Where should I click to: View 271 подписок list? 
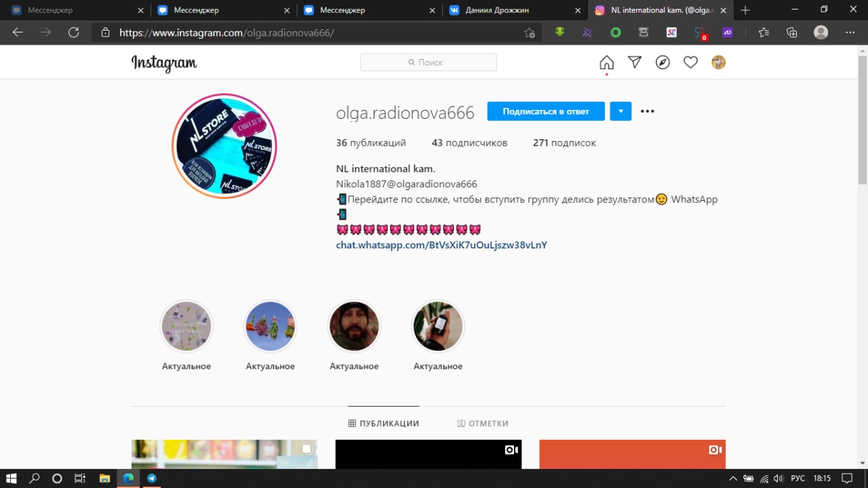coord(564,143)
